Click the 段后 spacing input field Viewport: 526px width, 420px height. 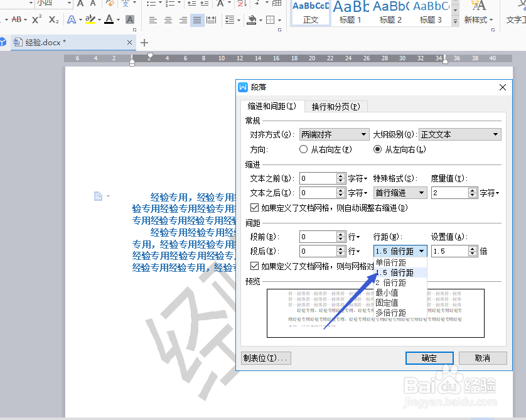318,251
